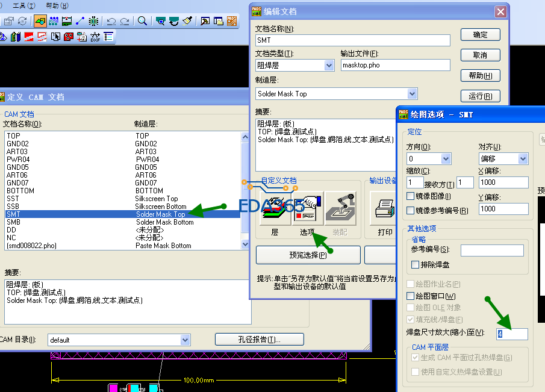This screenshot has height=392, width=545.
Task: Select the BOTTOM document row
Action: (122, 191)
